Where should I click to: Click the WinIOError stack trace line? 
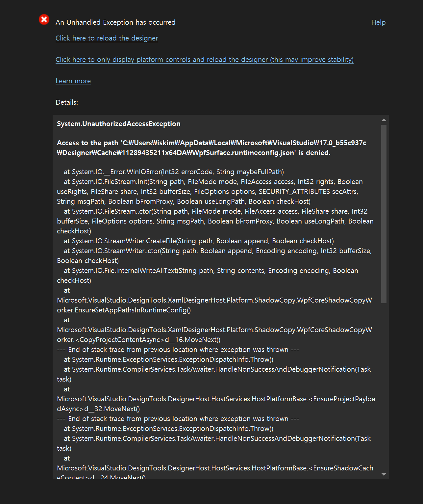(x=173, y=172)
